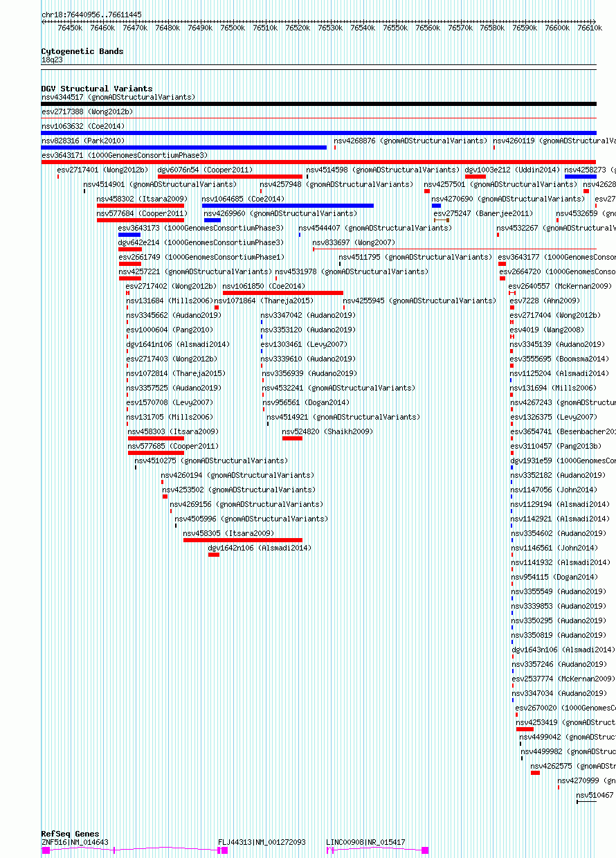This screenshot has width=616, height=858.
Task: Click the esv1000604 (Pang2010) label
Action: point(170,330)
